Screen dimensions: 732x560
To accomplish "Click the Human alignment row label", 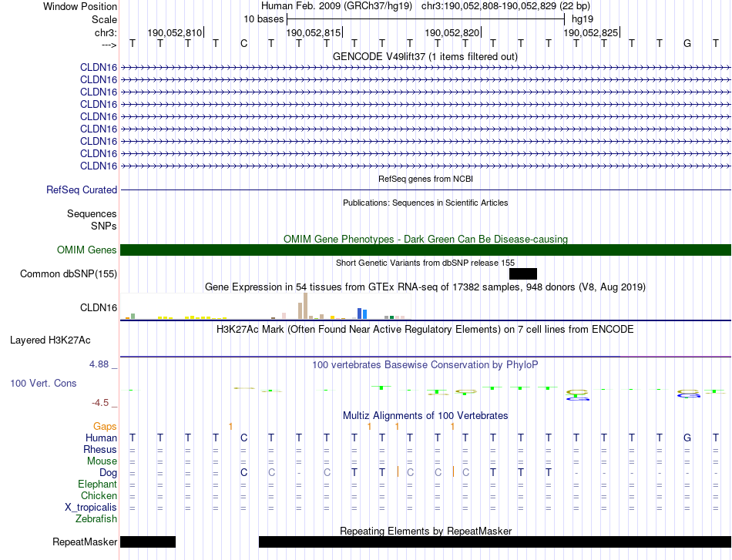I will pyautogui.click(x=101, y=438).
